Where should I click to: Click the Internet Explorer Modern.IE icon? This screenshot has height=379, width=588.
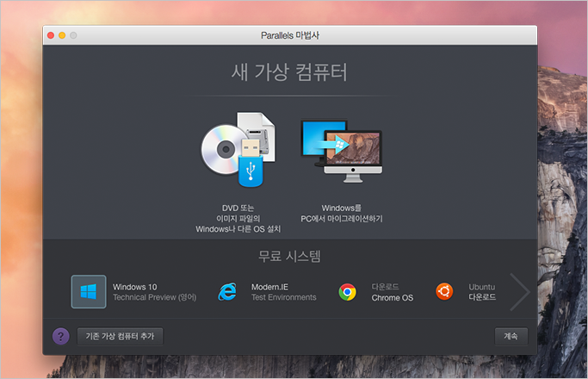227,291
